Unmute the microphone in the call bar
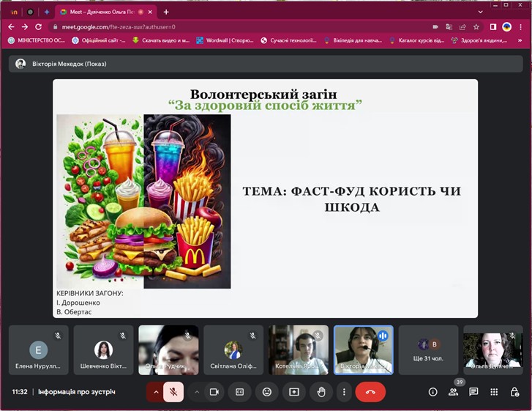 coord(173,392)
